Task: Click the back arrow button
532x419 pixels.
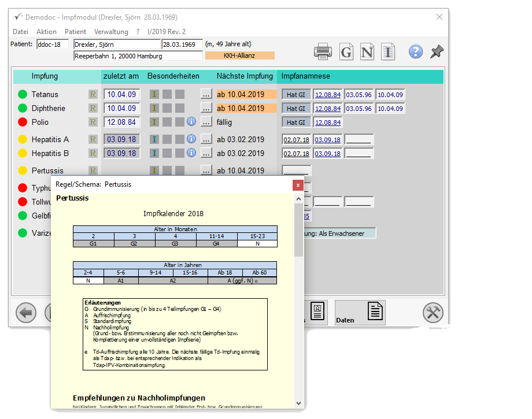Action: tap(26, 312)
